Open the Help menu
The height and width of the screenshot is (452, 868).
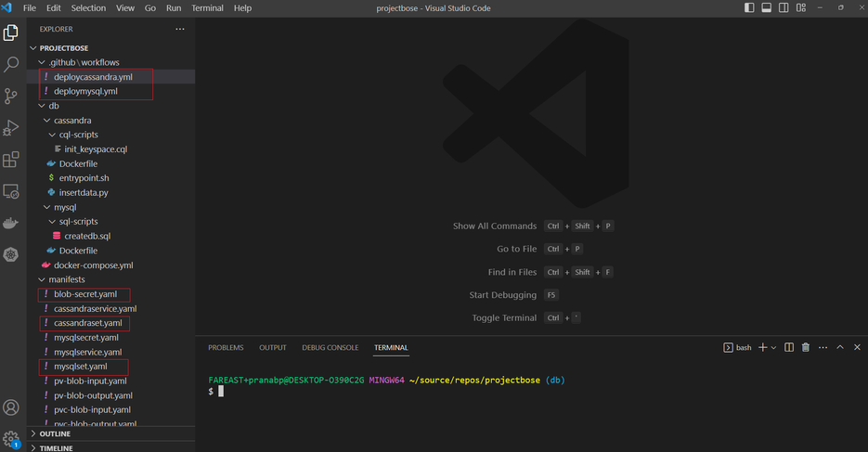pyautogui.click(x=242, y=7)
